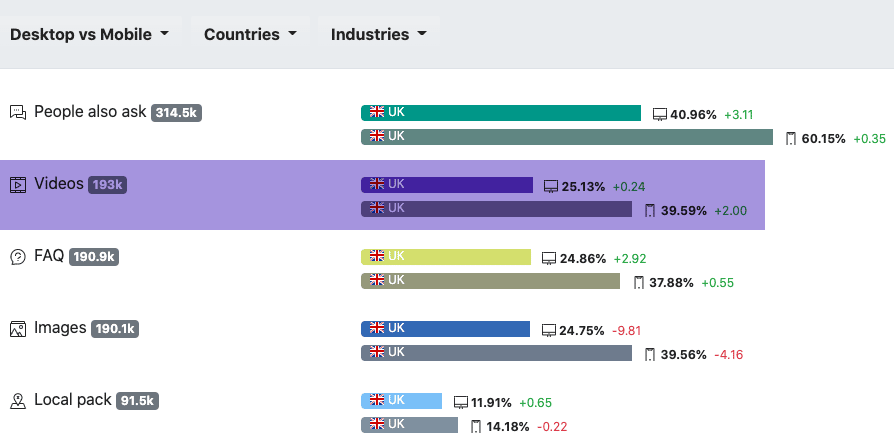Click the People also ask feature icon
894x443 pixels.
(18, 112)
